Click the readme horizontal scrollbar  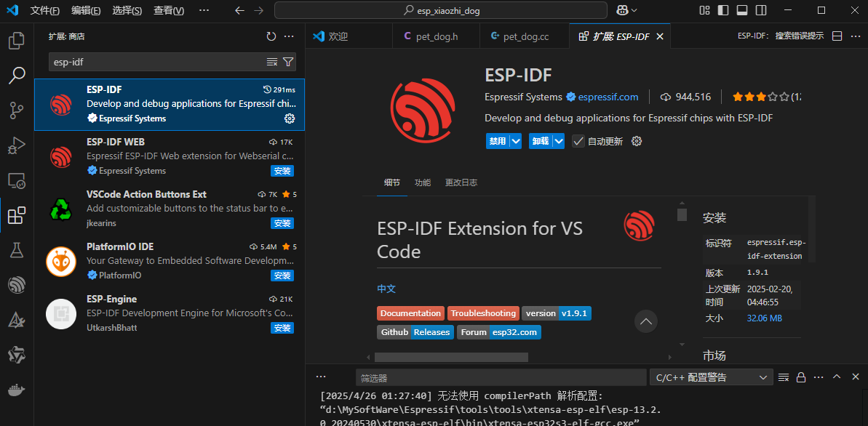click(451, 358)
